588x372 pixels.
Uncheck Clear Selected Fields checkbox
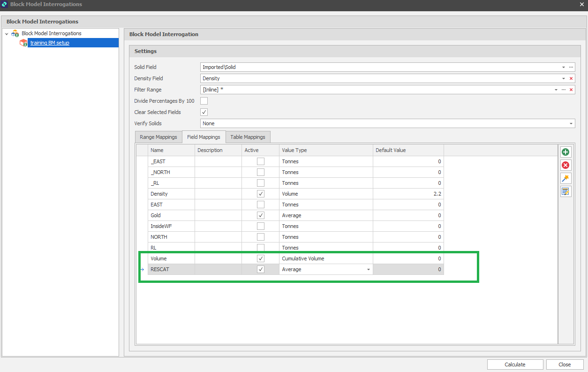[204, 112]
